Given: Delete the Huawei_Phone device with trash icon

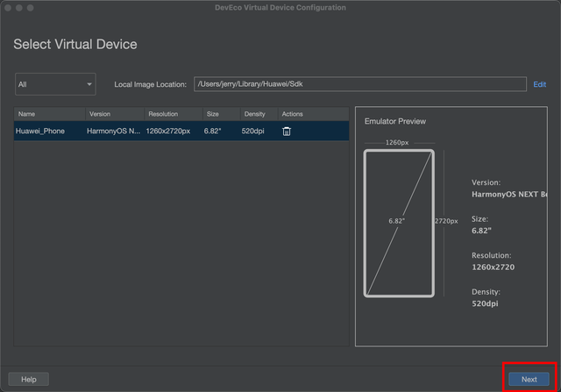Looking at the screenshot, I should click(287, 132).
